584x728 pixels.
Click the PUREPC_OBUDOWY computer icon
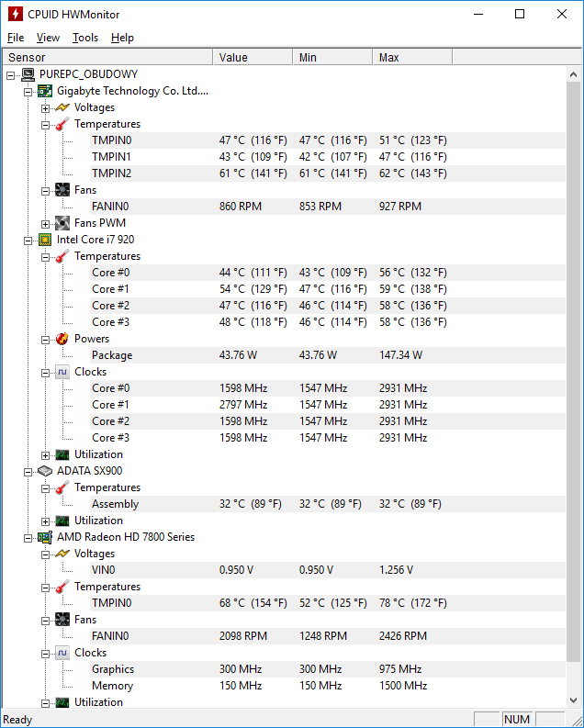click(28, 74)
